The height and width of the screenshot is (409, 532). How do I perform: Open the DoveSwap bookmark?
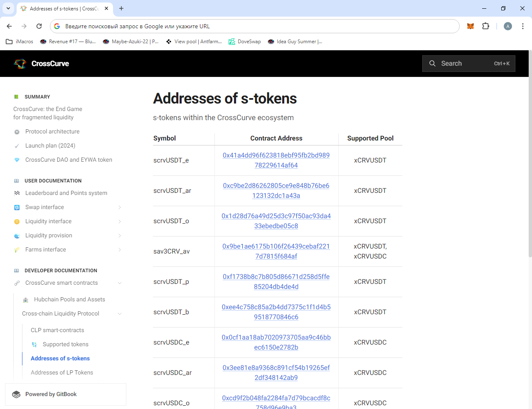[245, 42]
